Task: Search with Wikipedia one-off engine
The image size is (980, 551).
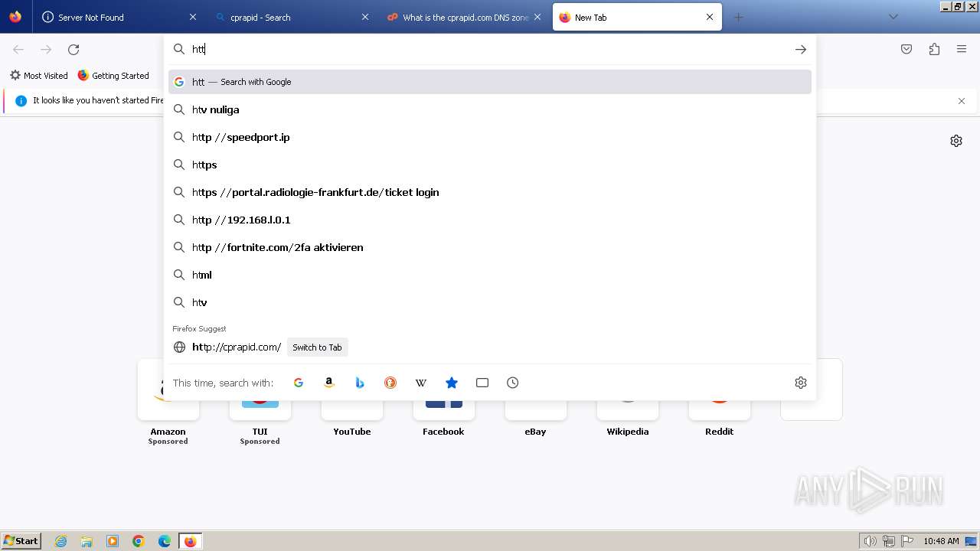Action: (x=421, y=383)
